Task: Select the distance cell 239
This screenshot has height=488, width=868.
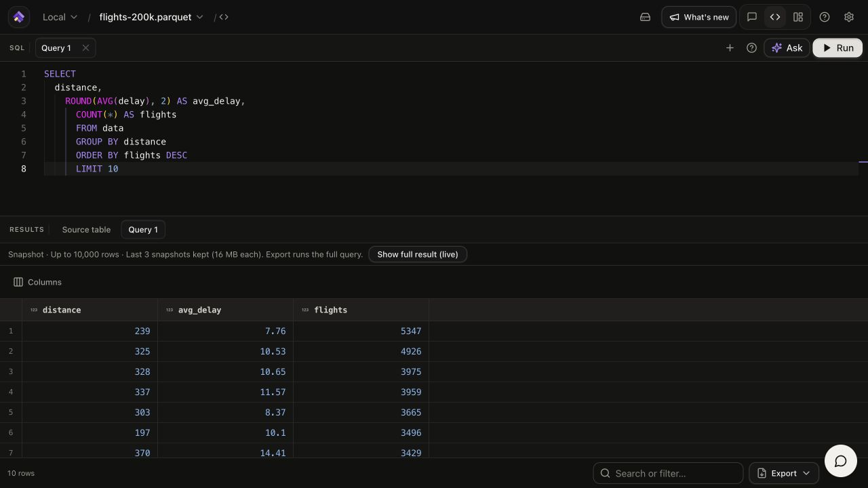Action: (x=90, y=331)
